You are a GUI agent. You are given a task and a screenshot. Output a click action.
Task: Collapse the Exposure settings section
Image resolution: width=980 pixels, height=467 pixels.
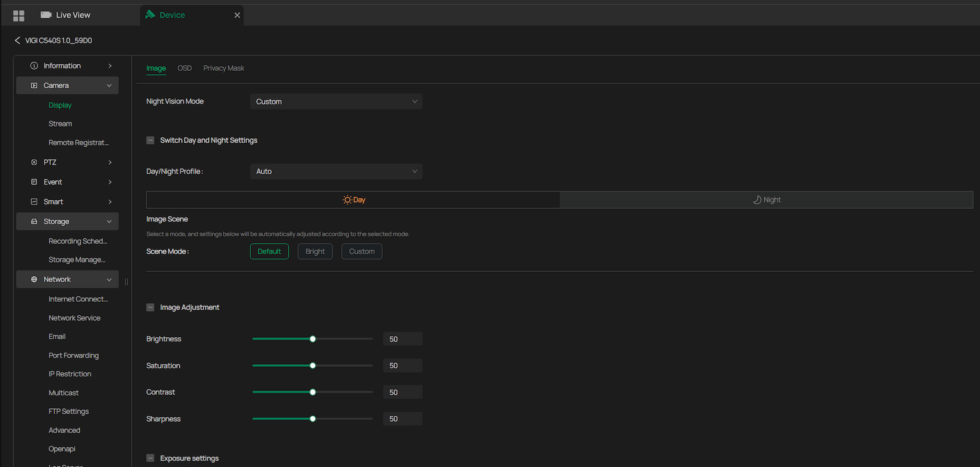(150, 458)
